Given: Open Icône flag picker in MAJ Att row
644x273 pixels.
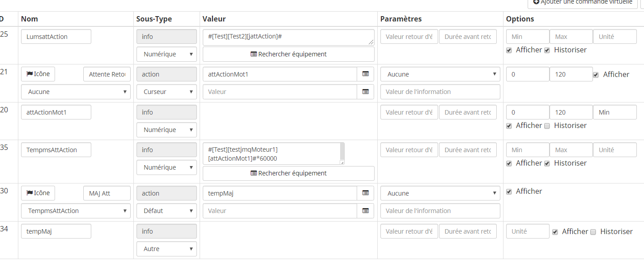Looking at the screenshot, I should click(38, 193).
